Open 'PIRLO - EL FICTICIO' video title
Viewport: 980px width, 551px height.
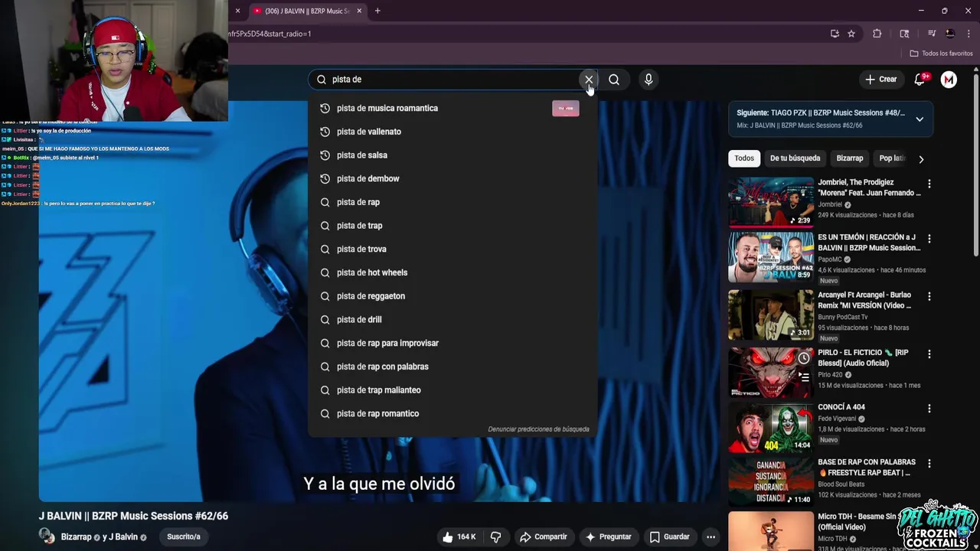tap(863, 357)
